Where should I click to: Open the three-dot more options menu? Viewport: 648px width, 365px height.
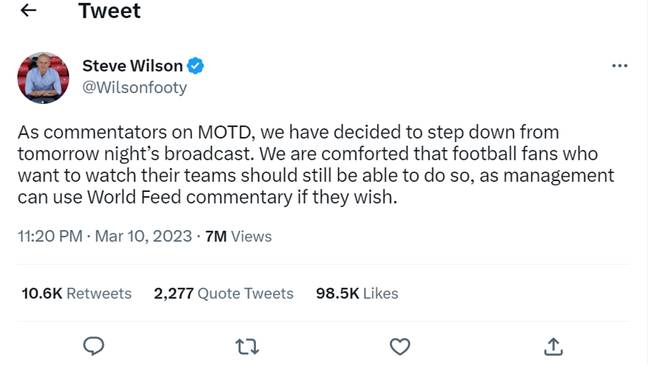pyautogui.click(x=619, y=66)
